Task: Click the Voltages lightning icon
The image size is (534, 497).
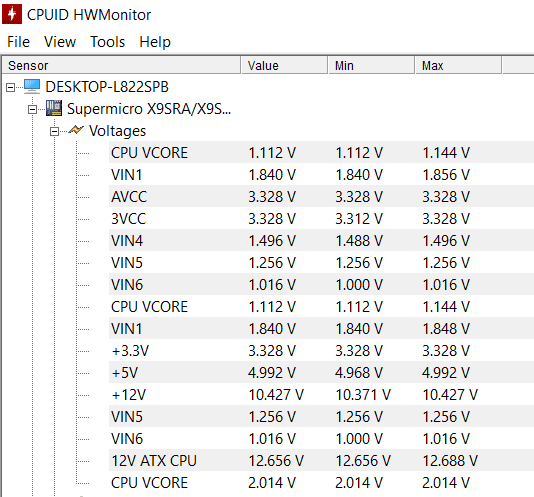Action: (x=76, y=130)
